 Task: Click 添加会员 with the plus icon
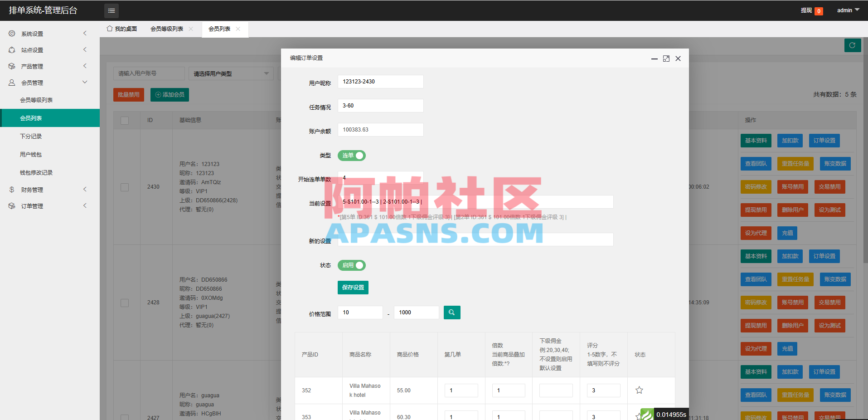(x=169, y=94)
